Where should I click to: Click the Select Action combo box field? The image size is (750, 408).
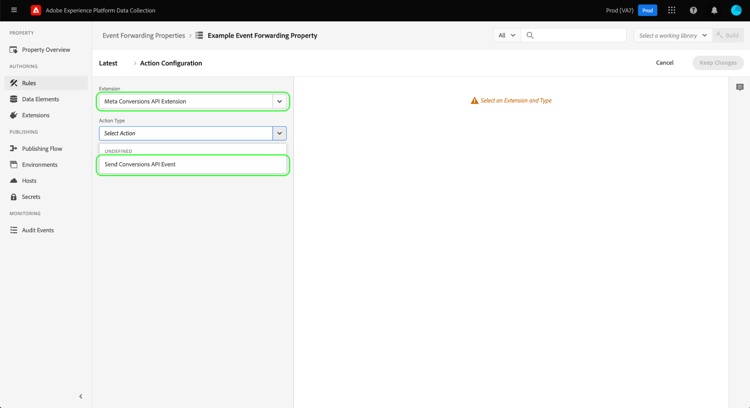point(186,133)
